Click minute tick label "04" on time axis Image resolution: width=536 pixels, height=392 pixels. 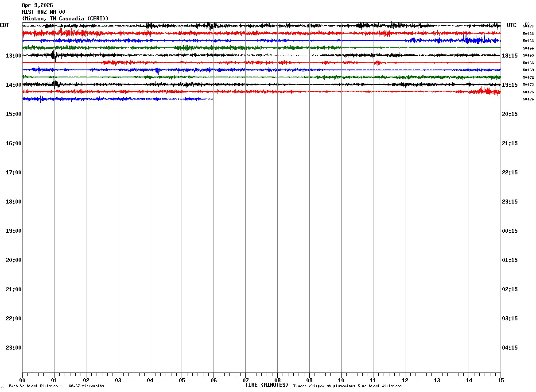tap(150, 380)
